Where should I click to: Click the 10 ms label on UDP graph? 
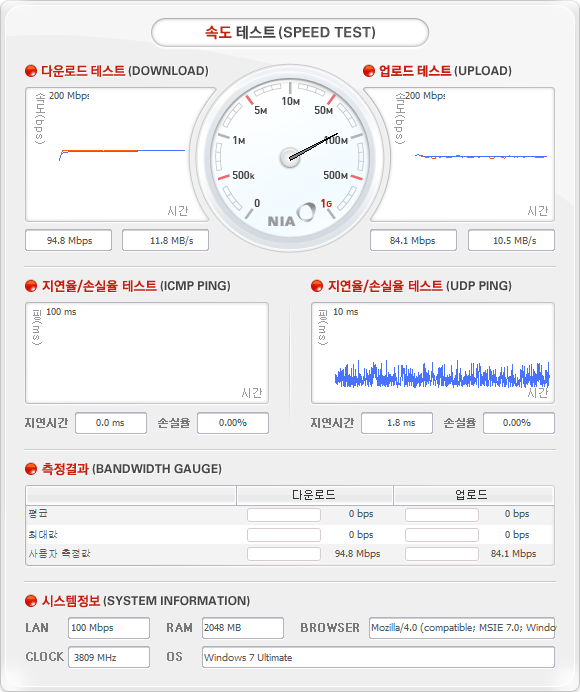click(x=346, y=312)
